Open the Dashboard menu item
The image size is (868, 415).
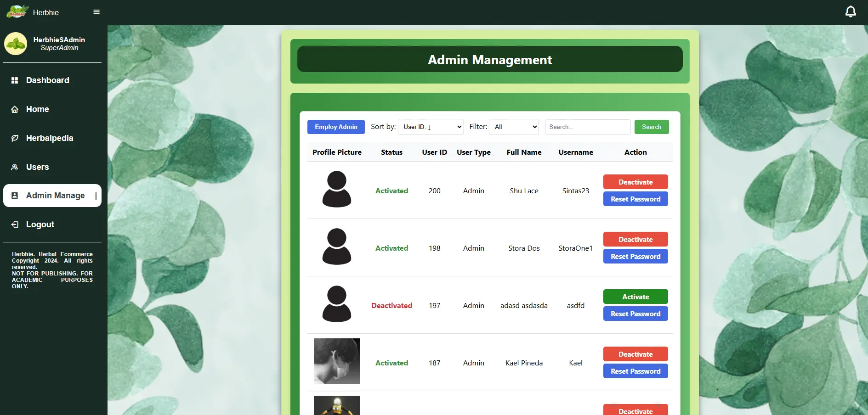52,80
